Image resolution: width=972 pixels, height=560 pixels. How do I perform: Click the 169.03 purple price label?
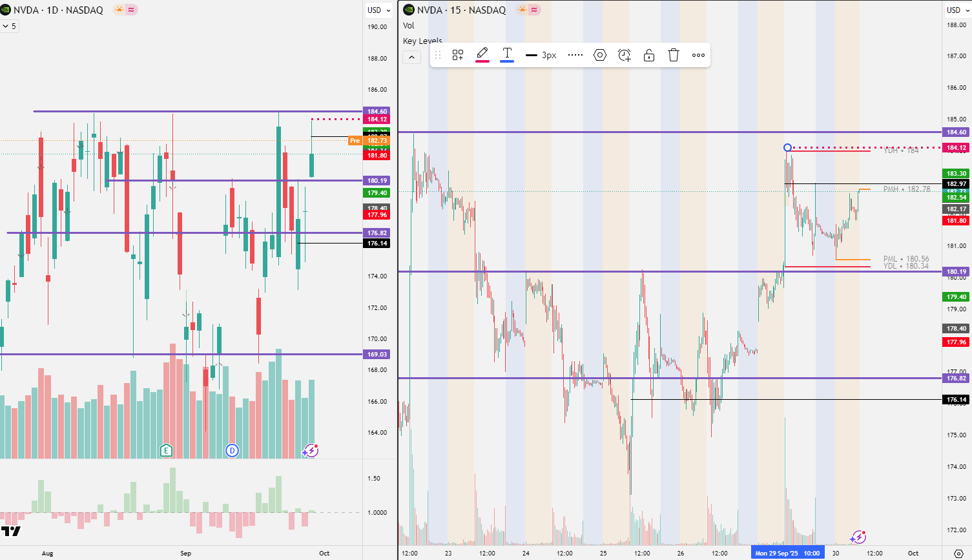coord(377,354)
